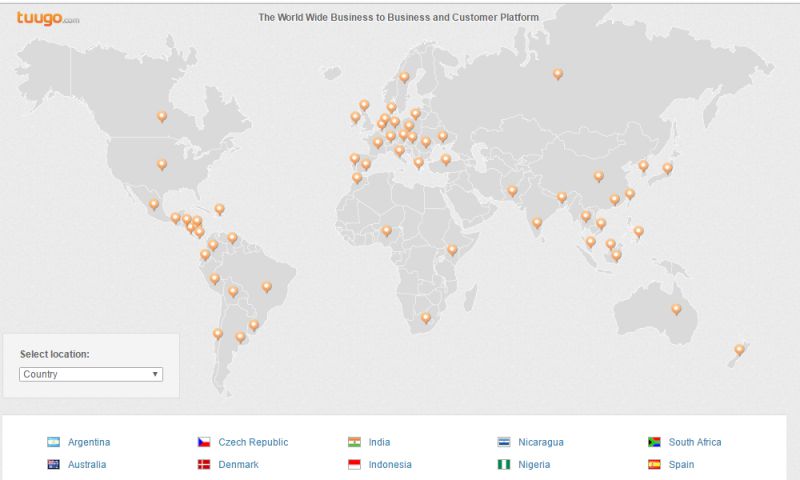Screen dimensions: 800x480
Task: Click the Spain flag icon
Action: click(x=655, y=464)
